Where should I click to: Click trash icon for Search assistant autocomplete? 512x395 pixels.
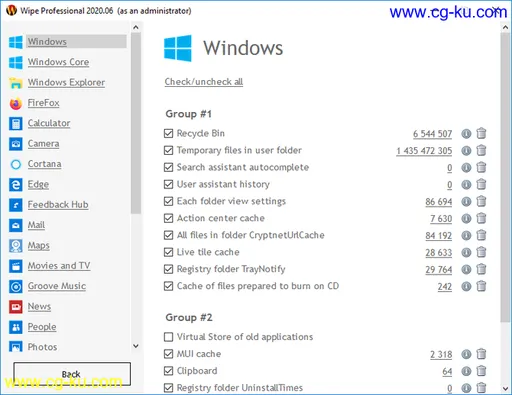(x=481, y=167)
